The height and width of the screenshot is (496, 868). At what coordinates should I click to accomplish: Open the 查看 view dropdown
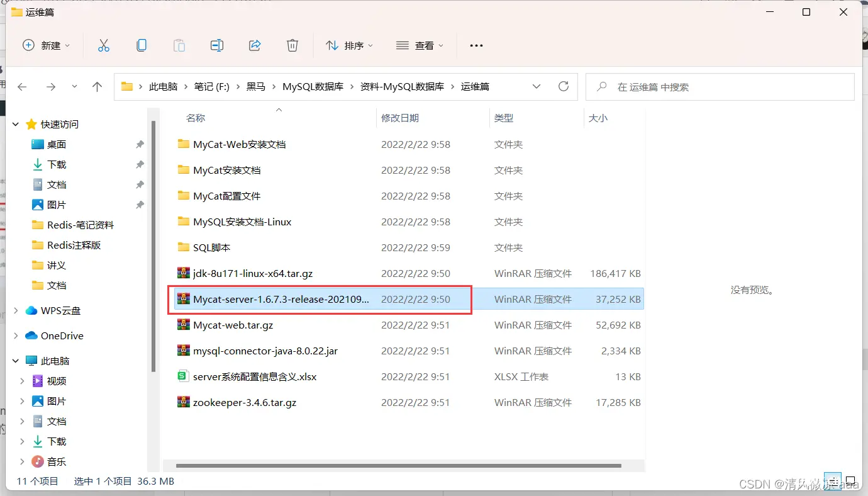click(420, 45)
